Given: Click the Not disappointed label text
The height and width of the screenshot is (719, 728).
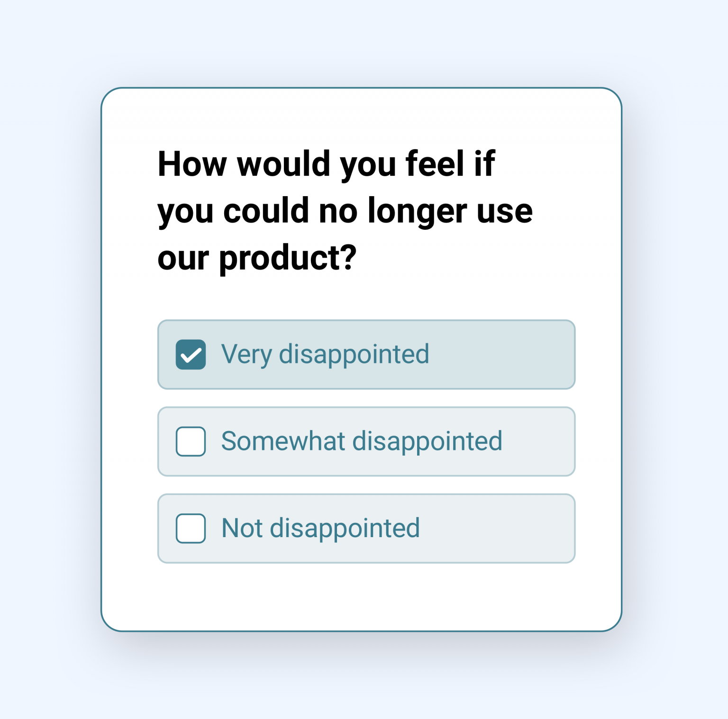Looking at the screenshot, I should [x=320, y=528].
